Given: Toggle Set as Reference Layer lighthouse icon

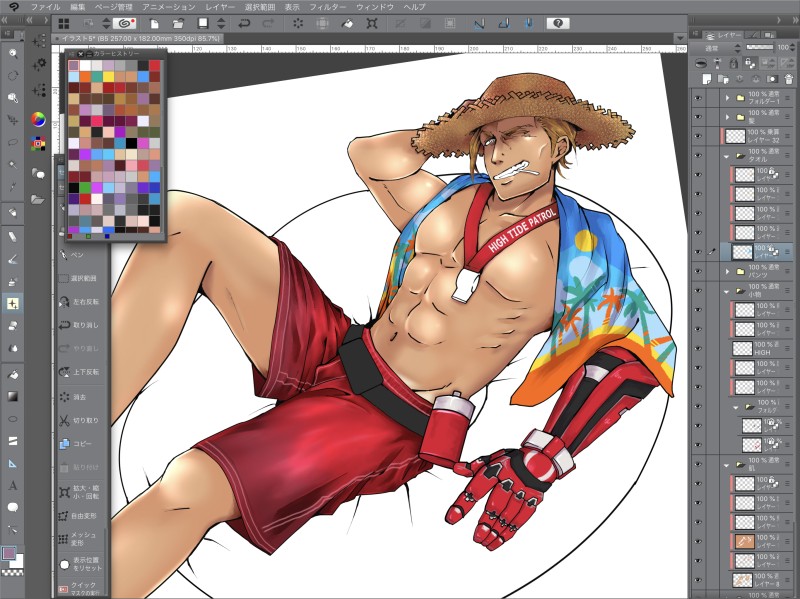Looking at the screenshot, I should pyautogui.click(x=717, y=63).
